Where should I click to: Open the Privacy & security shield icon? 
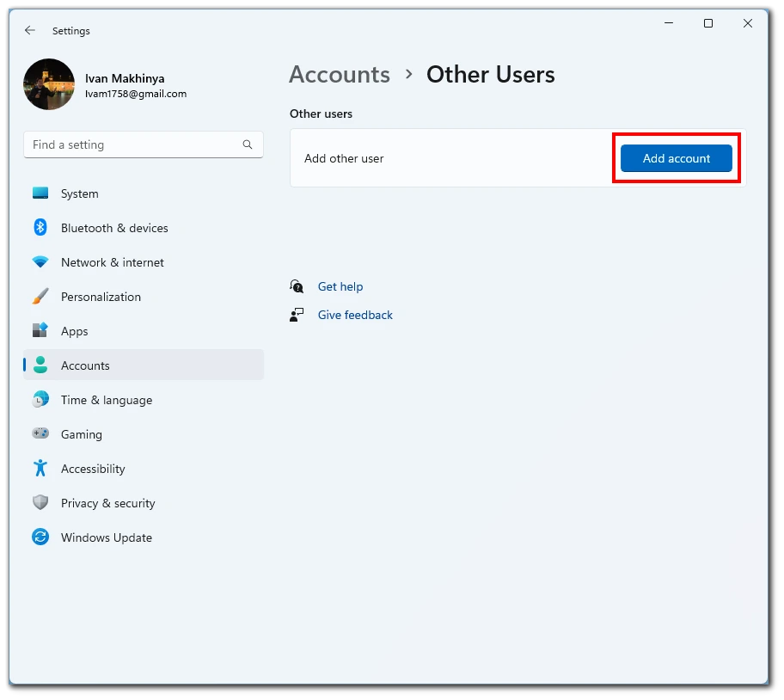40,503
